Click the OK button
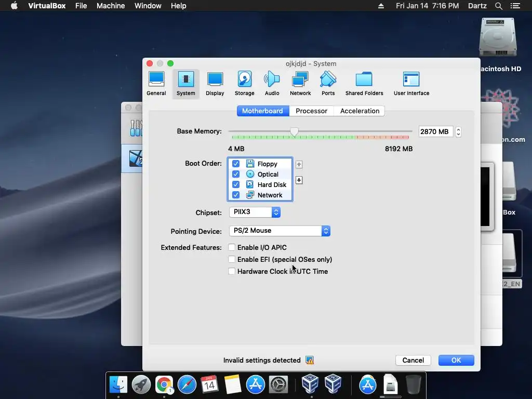Screen dimensions: 532x399 [x=456, y=360]
